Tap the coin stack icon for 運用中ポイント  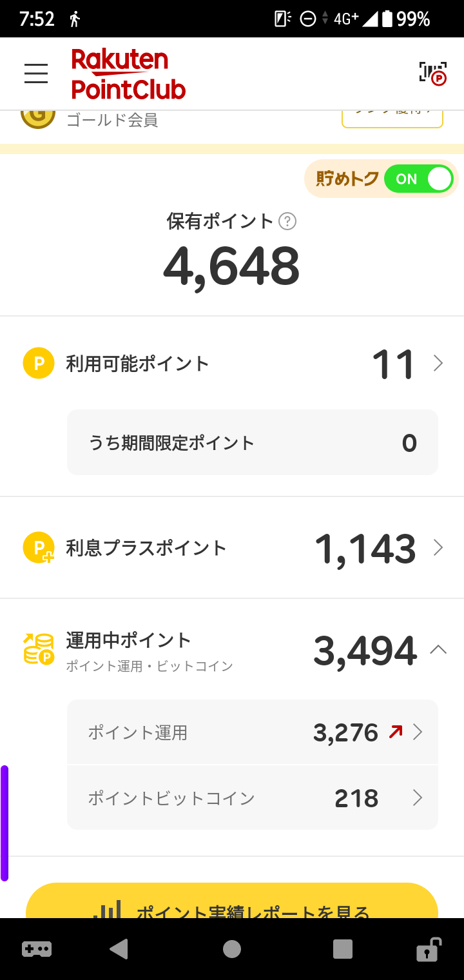pos(39,649)
